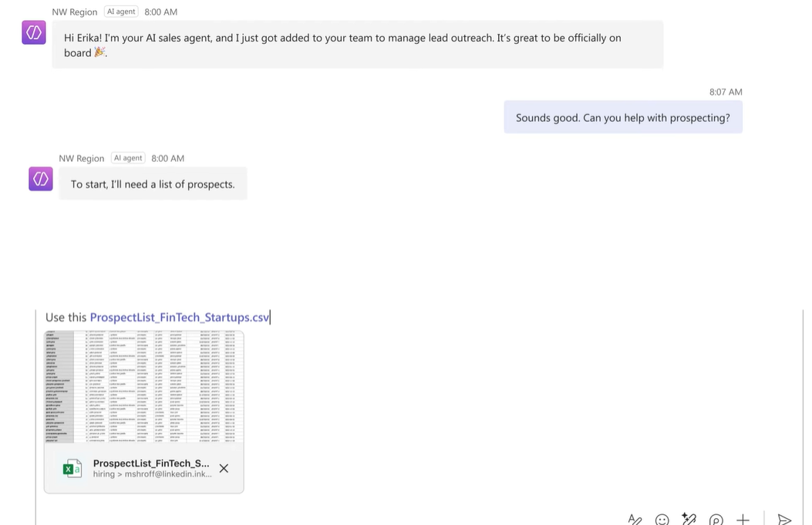Click the 'Hi Erika!' welcome message bubble
812x525 pixels.
pyautogui.click(x=357, y=45)
